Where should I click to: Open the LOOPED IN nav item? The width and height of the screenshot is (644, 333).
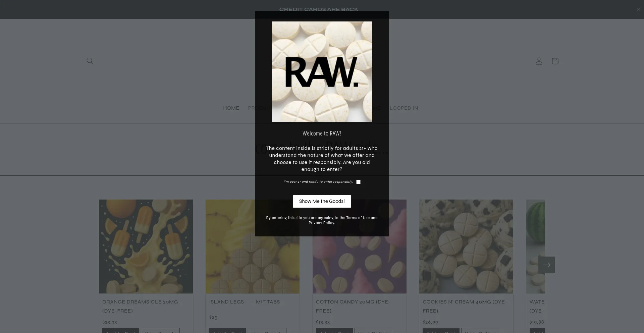coord(404,108)
